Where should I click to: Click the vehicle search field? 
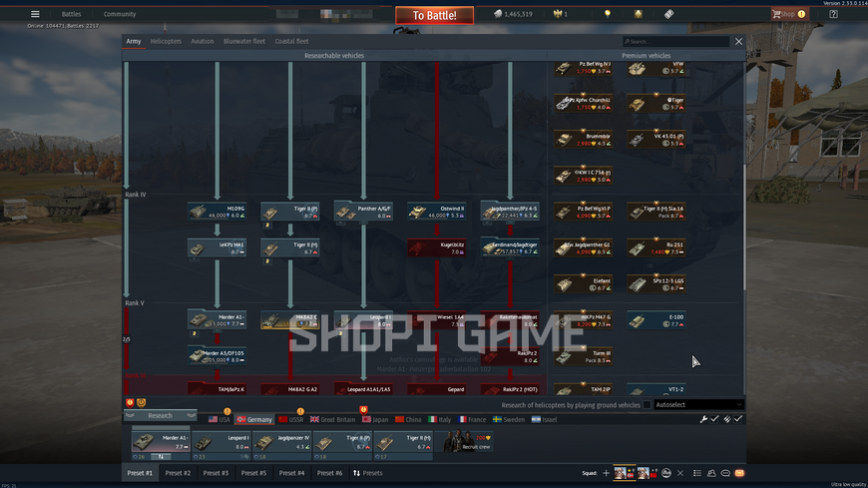675,41
